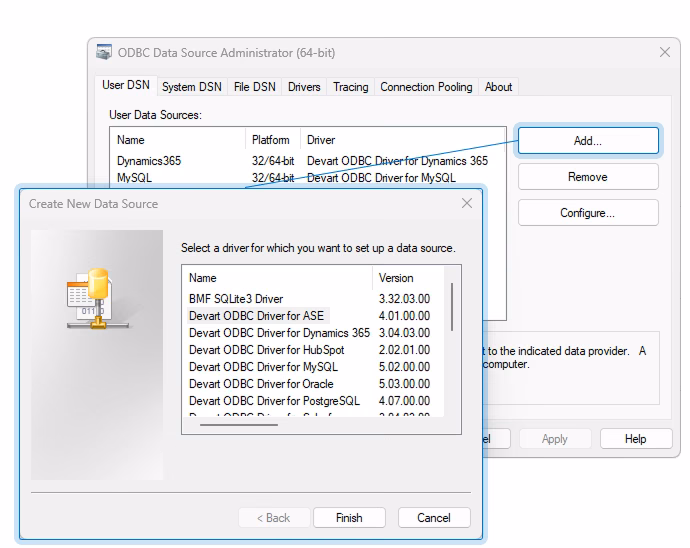
Task: Click the 3.32.03.00 version cell
Action: [404, 299]
